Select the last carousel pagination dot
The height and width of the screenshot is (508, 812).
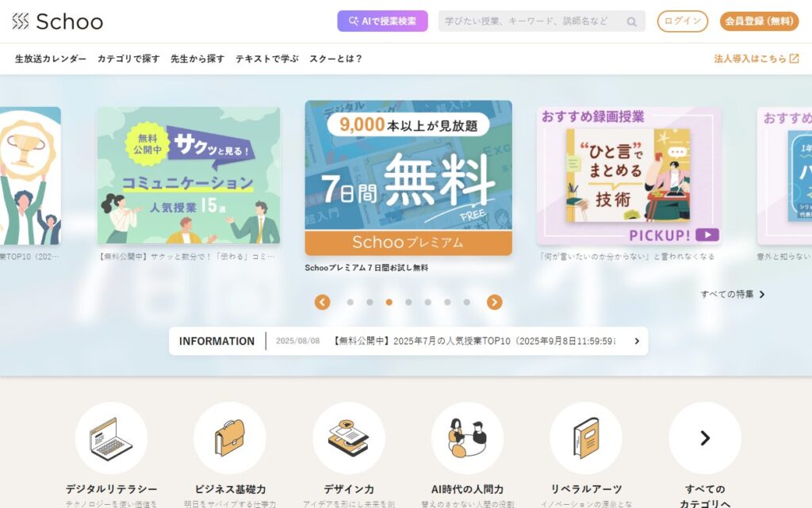pyautogui.click(x=466, y=302)
